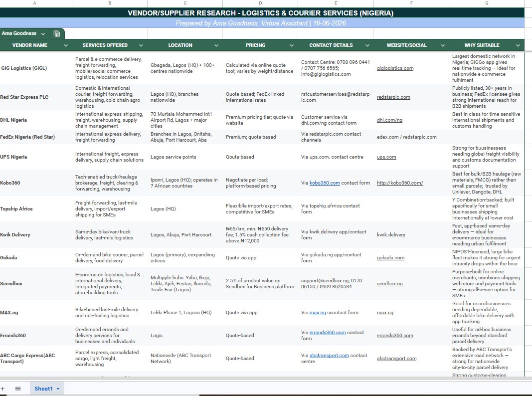Select column A header
532x396 pixels.
click(34, 3)
